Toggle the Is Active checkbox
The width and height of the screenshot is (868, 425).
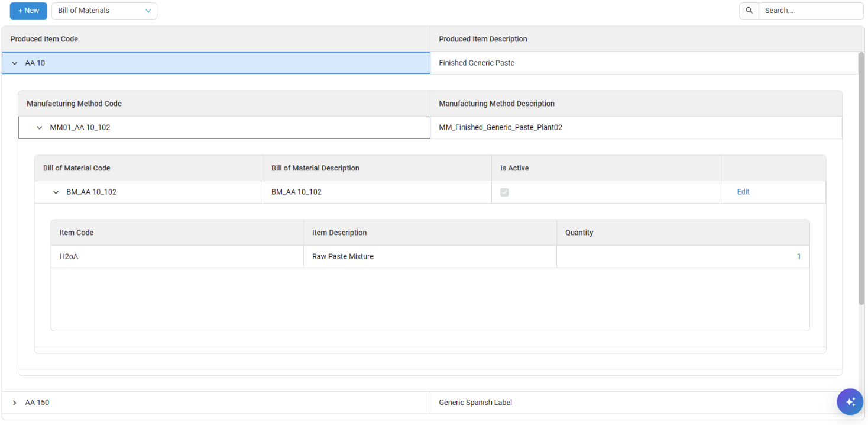504,192
